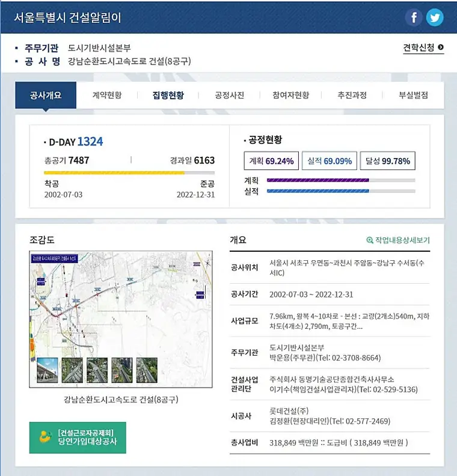Viewport: 457px width, 476px height.
Task: Select the 공사개요 tab
Action: click(x=46, y=95)
